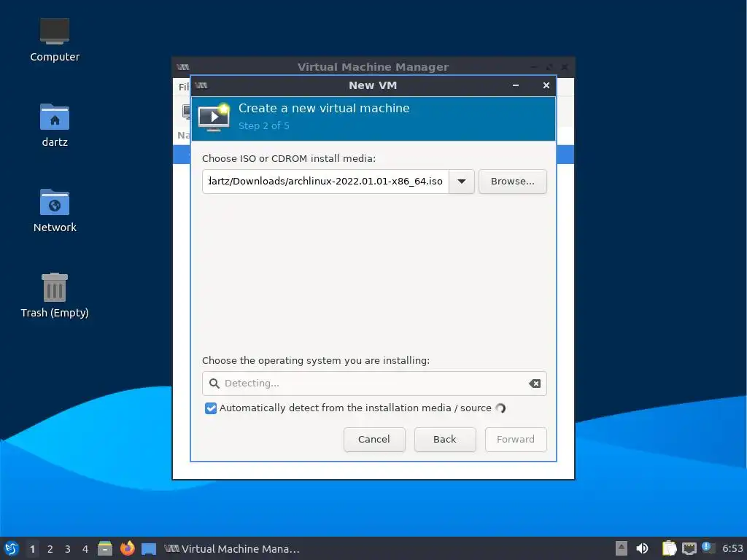Switch to workspace 2

pos(50,549)
